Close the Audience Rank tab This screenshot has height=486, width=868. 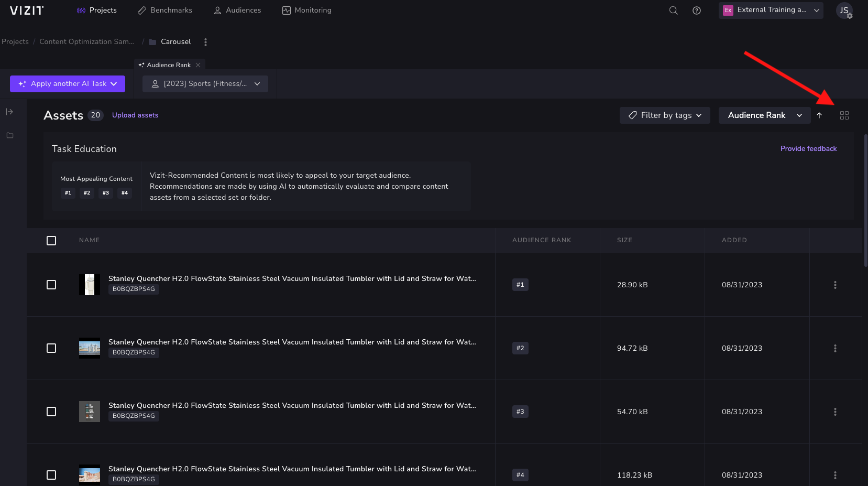point(198,65)
